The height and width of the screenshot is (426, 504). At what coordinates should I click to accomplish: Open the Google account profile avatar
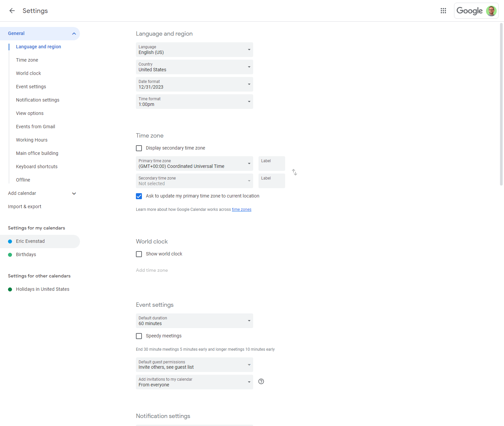click(491, 11)
